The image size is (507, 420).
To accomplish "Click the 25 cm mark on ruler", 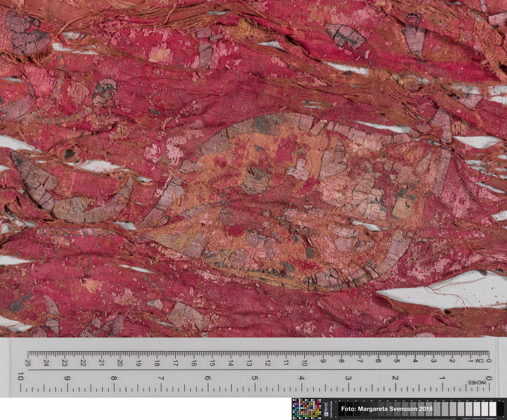I will point(28,363).
